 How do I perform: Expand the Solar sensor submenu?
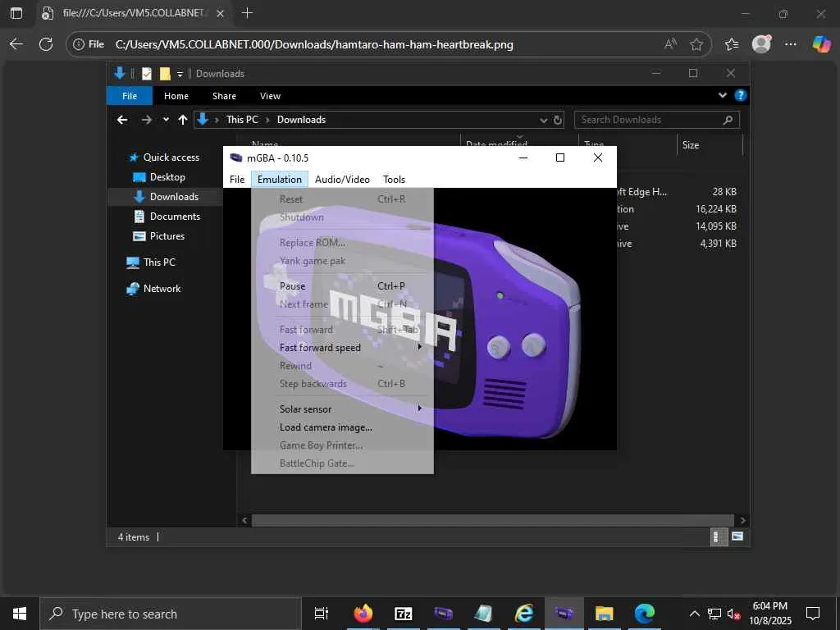point(342,409)
